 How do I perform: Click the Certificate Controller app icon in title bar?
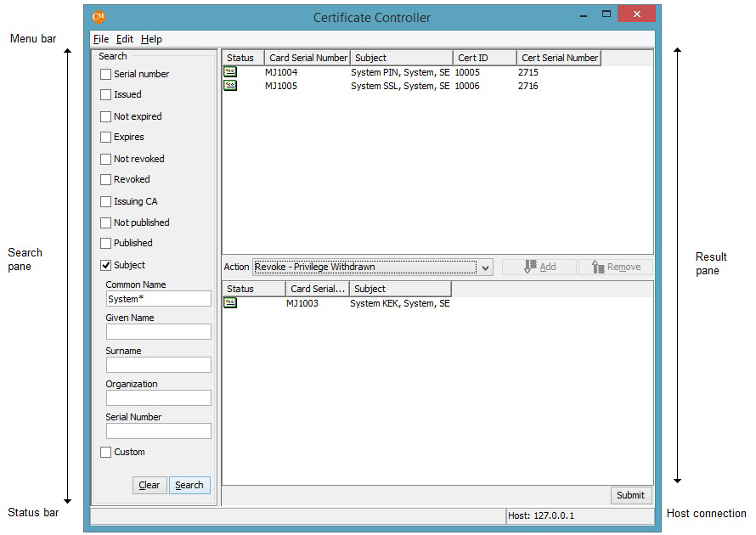click(99, 17)
